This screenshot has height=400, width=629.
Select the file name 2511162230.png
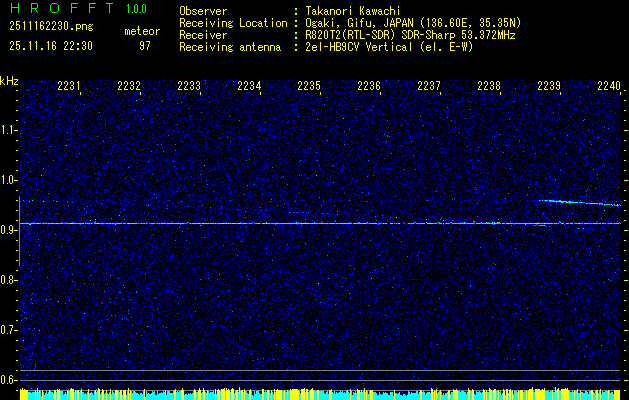tap(51, 27)
